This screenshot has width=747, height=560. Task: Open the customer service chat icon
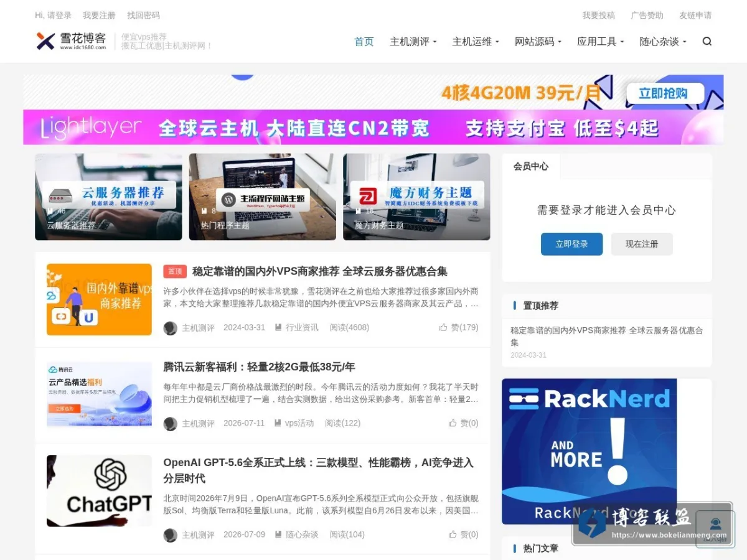click(x=715, y=529)
